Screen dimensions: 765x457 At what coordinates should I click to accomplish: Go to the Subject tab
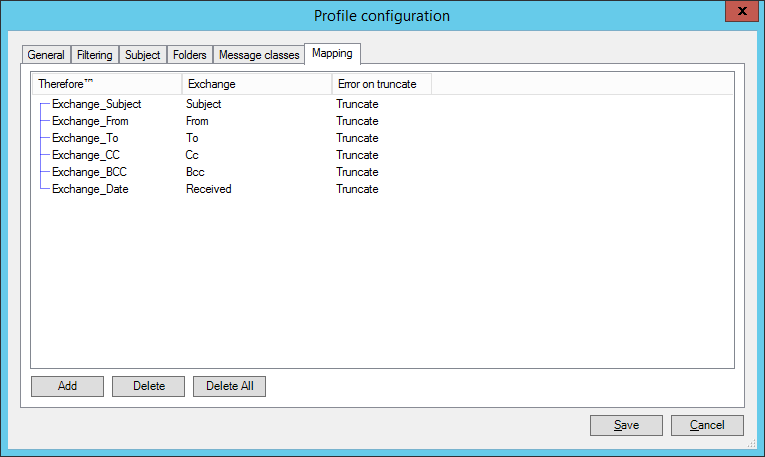142,55
